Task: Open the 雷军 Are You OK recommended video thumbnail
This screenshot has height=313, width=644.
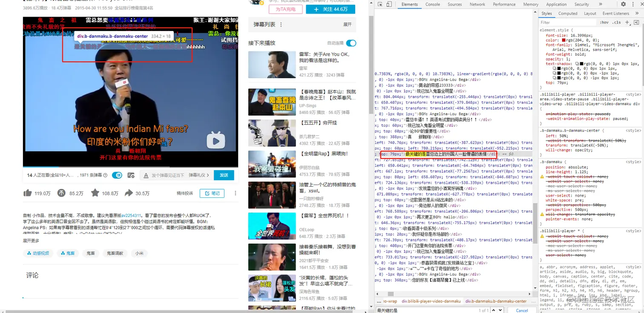Action: (272, 64)
